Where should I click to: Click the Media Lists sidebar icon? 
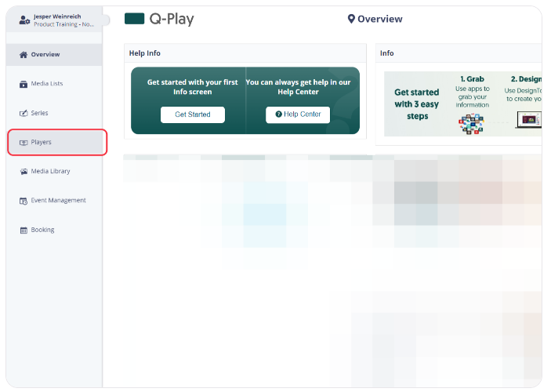[x=24, y=84]
